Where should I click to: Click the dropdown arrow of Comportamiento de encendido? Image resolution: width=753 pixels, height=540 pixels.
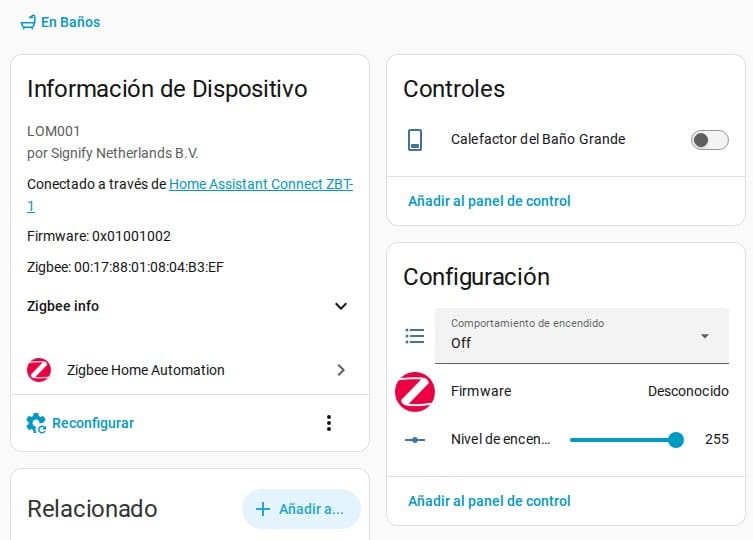point(704,336)
